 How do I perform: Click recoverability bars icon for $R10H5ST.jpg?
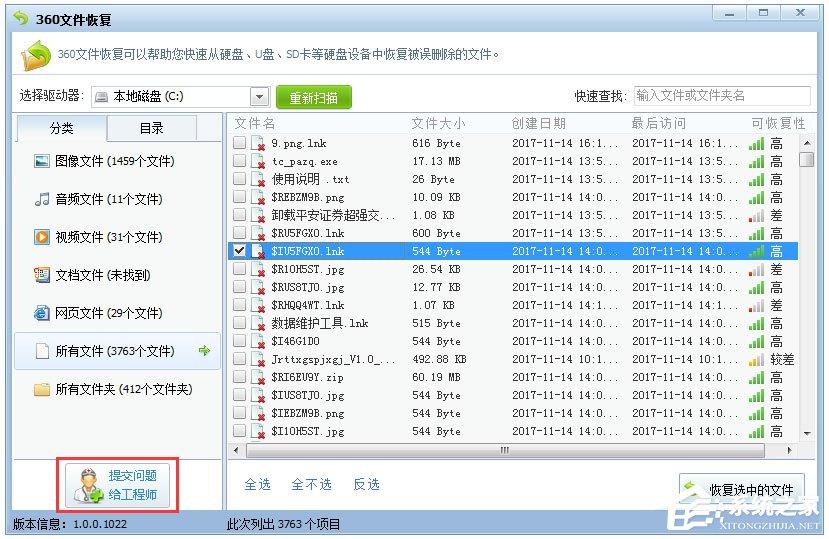[757, 270]
